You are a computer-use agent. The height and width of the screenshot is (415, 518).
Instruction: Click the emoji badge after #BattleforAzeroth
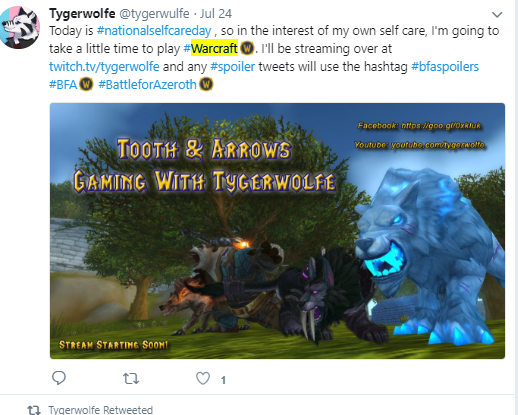pos(206,84)
